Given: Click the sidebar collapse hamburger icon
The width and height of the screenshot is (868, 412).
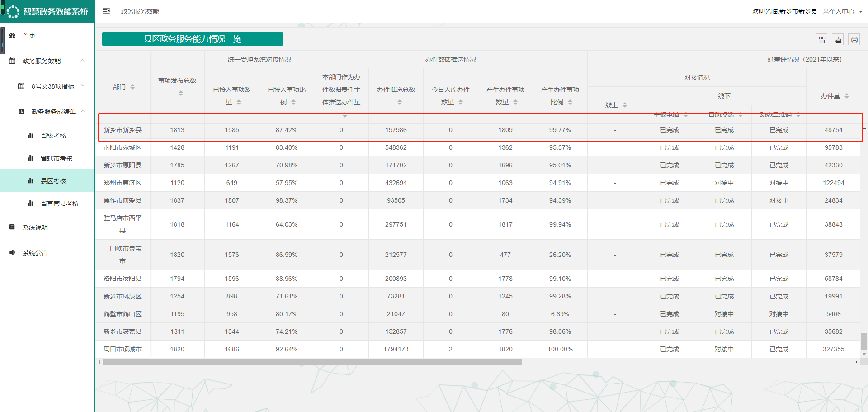Looking at the screenshot, I should tap(106, 11).
